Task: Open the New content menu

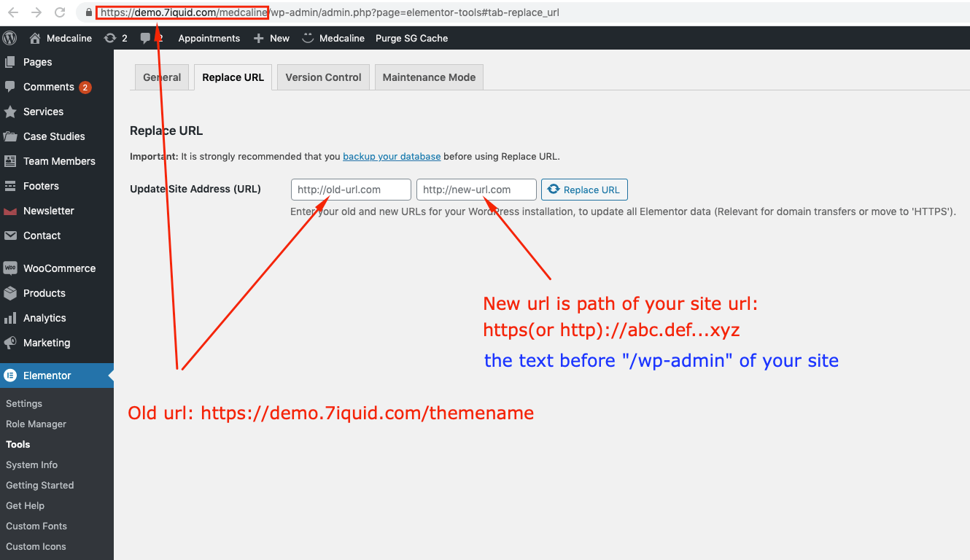Action: tap(272, 38)
